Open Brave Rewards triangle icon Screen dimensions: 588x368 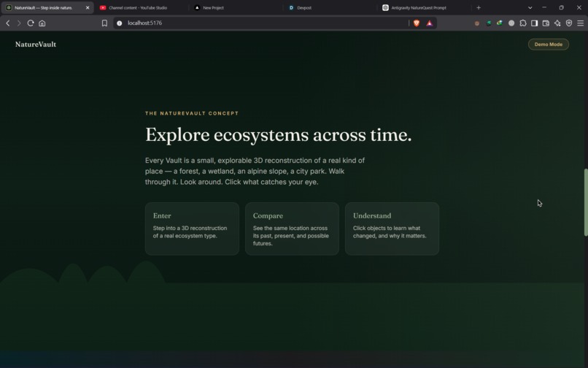pos(430,23)
